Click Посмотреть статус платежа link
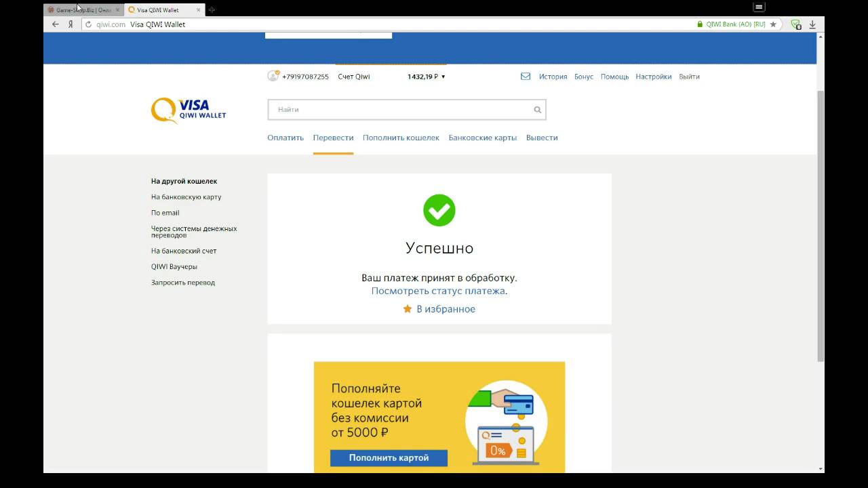 pyautogui.click(x=438, y=291)
